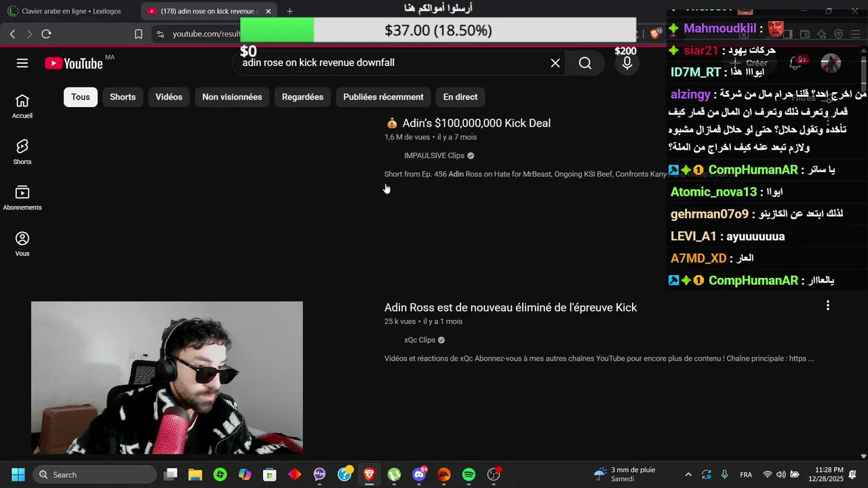Open Spotify from the taskbar
The image size is (868, 488).
[x=469, y=474]
